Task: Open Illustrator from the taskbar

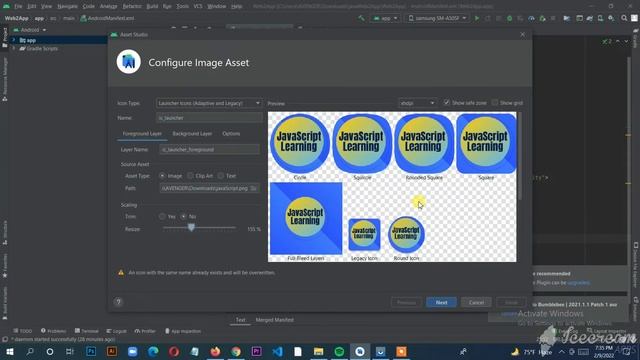Action: (112, 351)
